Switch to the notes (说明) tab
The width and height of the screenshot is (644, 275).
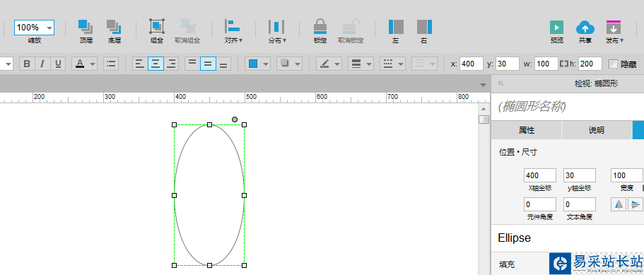597,131
